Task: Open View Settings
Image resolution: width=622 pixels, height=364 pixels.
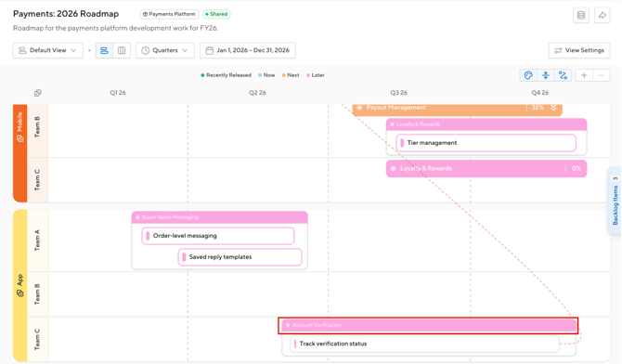Action: (579, 50)
